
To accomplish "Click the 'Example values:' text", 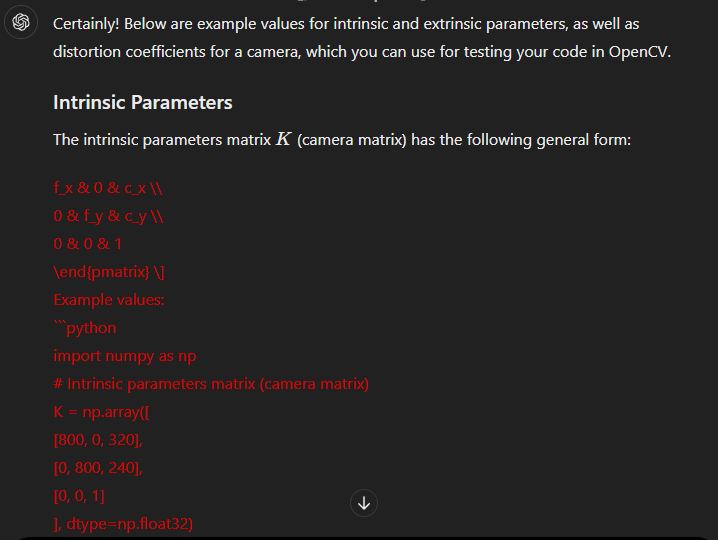I will click(x=109, y=299).
